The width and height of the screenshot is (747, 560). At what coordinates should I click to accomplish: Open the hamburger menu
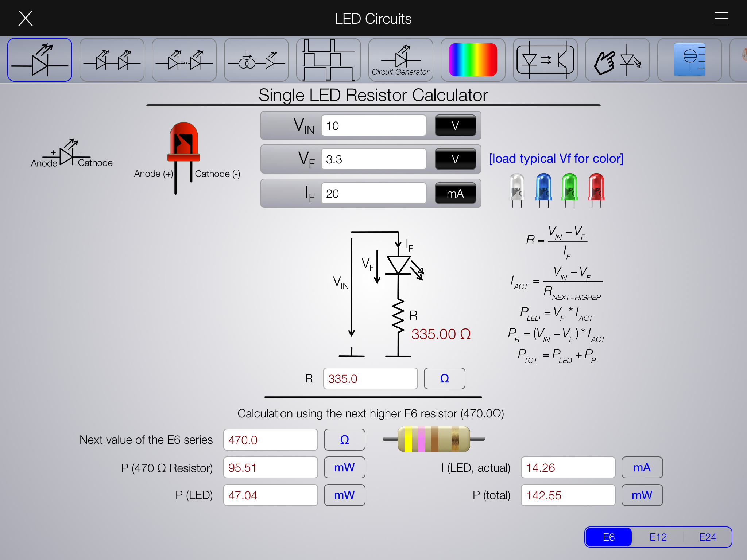(x=721, y=18)
